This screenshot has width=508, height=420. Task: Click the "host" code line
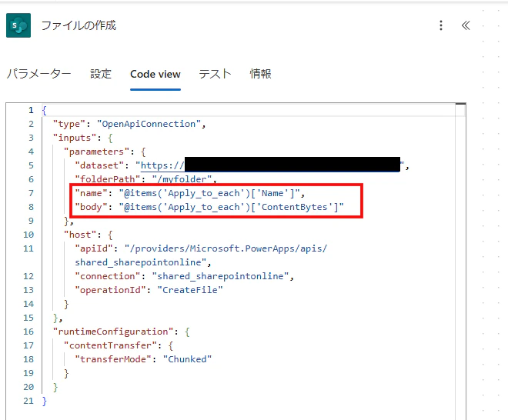point(88,235)
